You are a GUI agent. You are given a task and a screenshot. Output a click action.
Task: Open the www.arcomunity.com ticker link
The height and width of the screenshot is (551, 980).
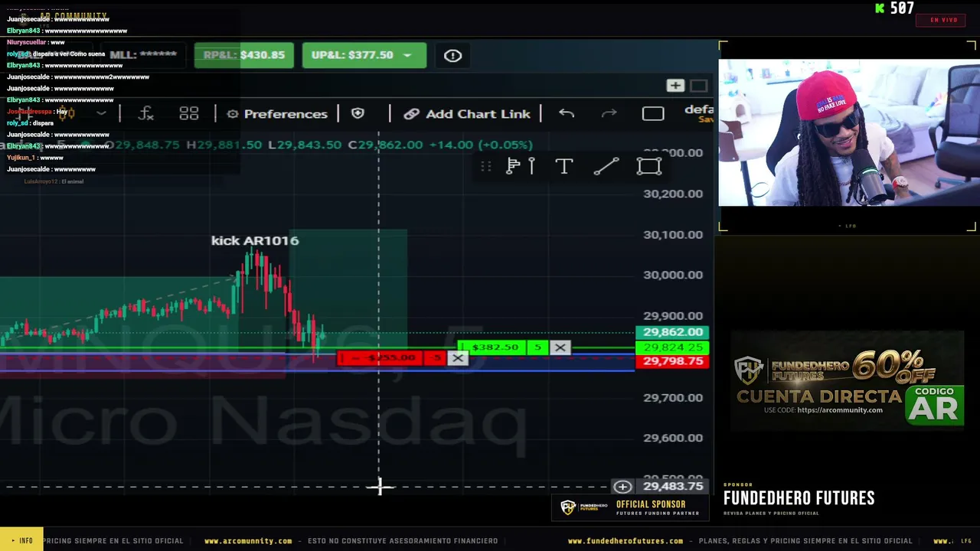coord(248,541)
